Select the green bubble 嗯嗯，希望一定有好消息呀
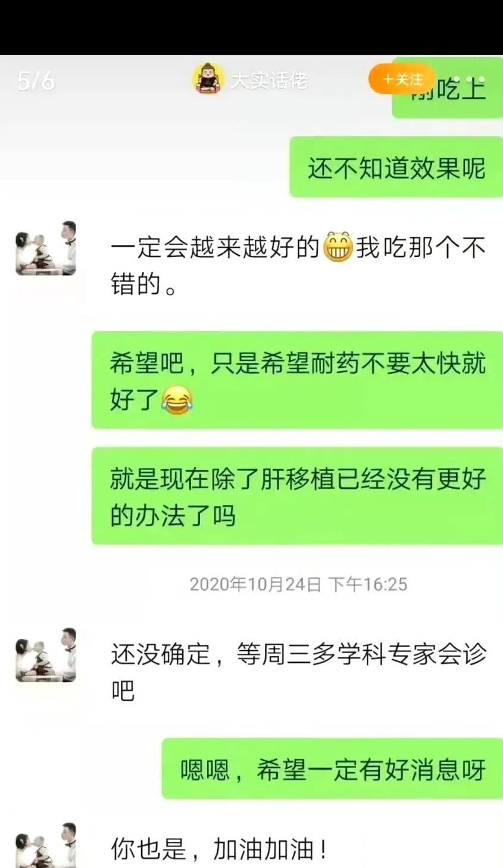This screenshot has height=868, width=503. pyautogui.click(x=332, y=769)
